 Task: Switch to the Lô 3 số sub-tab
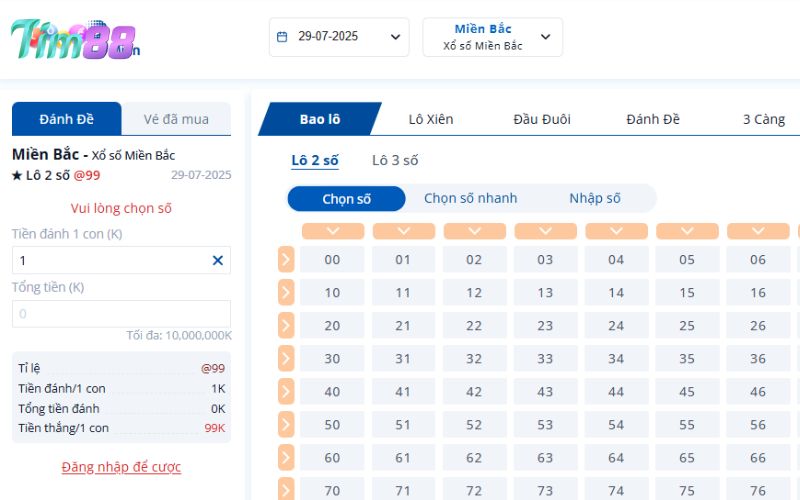(395, 160)
